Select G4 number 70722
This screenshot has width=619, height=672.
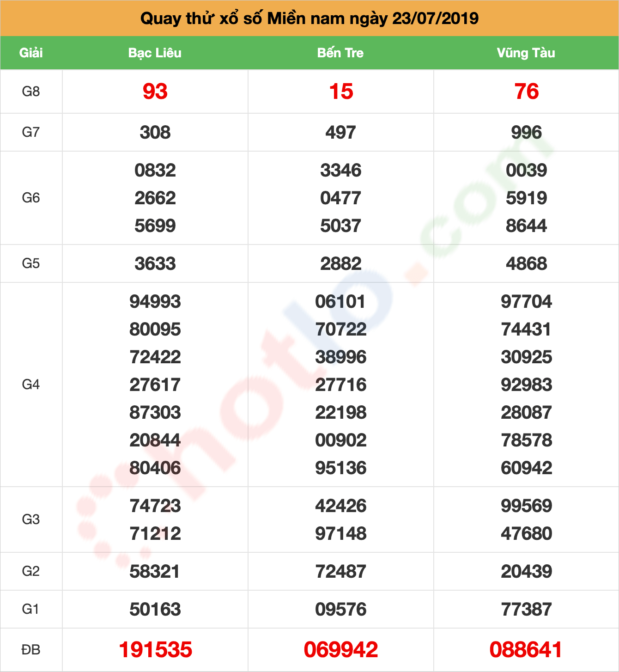(341, 330)
